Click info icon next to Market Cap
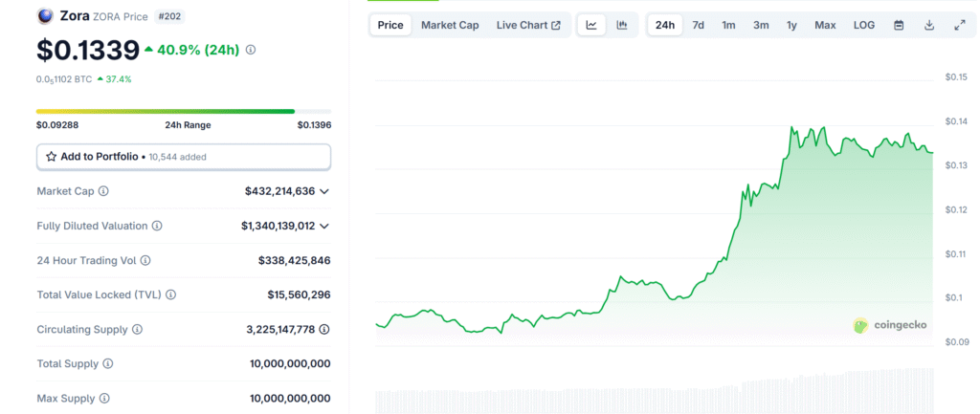 [103, 191]
